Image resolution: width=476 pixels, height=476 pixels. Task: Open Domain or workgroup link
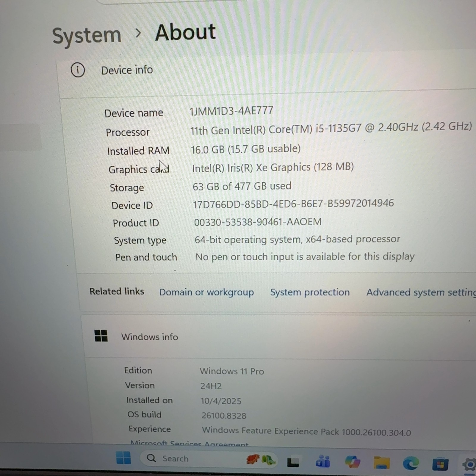pyautogui.click(x=206, y=292)
